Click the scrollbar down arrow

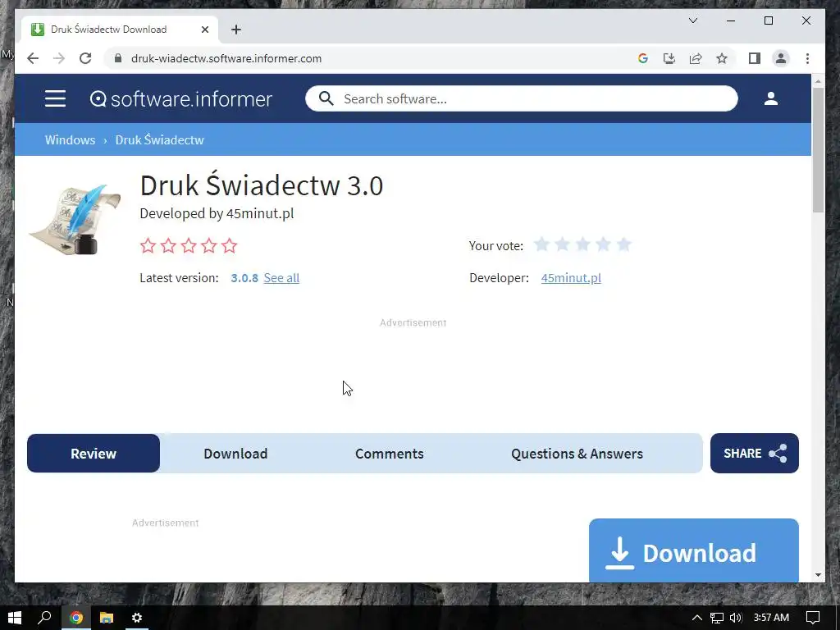(x=818, y=575)
